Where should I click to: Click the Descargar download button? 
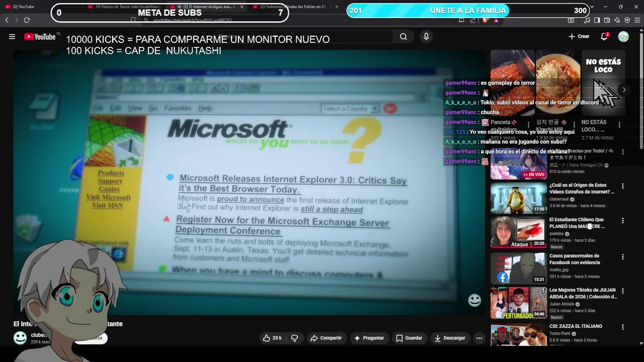point(450,338)
